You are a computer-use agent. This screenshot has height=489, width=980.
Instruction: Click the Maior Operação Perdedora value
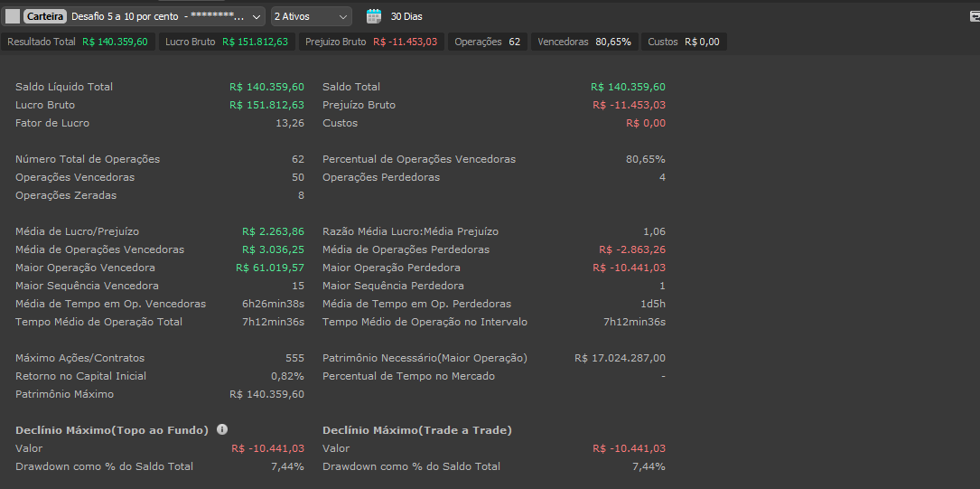[630, 268]
